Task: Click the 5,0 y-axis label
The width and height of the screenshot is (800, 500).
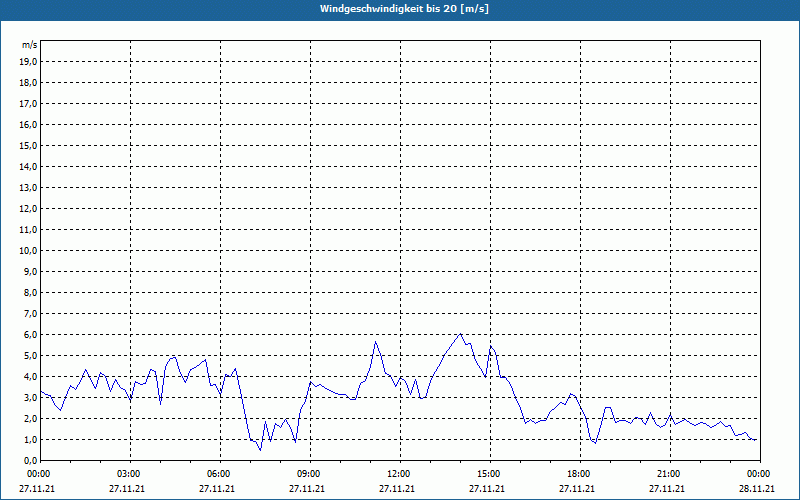Action: coord(30,356)
